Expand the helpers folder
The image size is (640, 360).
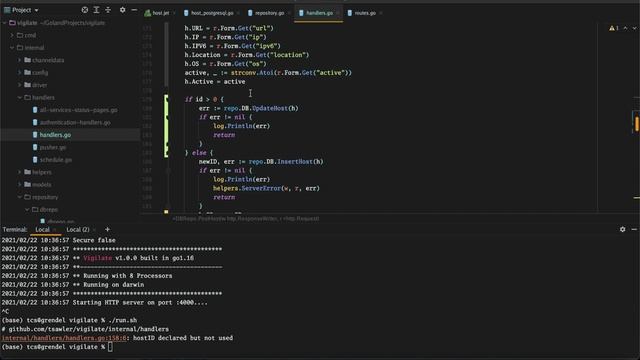pyautogui.click(x=19, y=172)
